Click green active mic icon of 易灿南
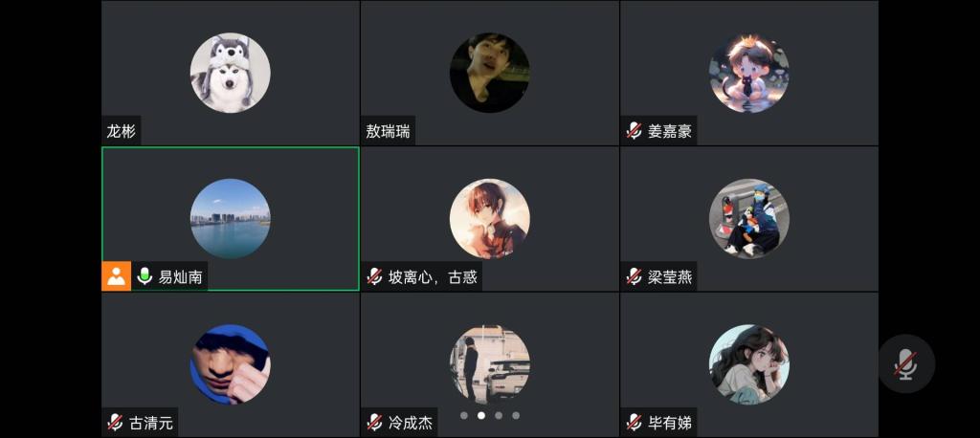 click(x=145, y=276)
